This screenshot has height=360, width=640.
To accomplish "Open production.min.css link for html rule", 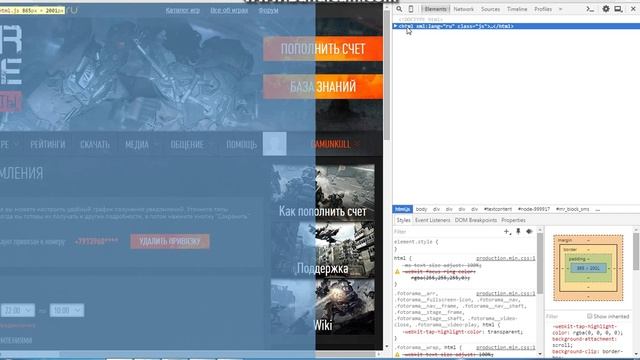I will (x=505, y=258).
